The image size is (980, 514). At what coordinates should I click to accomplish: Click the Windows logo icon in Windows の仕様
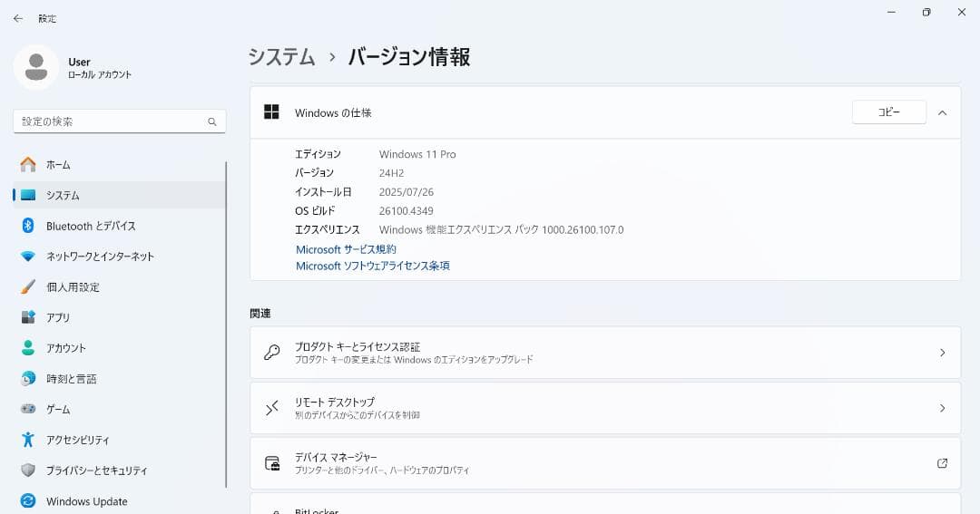pyautogui.click(x=272, y=112)
